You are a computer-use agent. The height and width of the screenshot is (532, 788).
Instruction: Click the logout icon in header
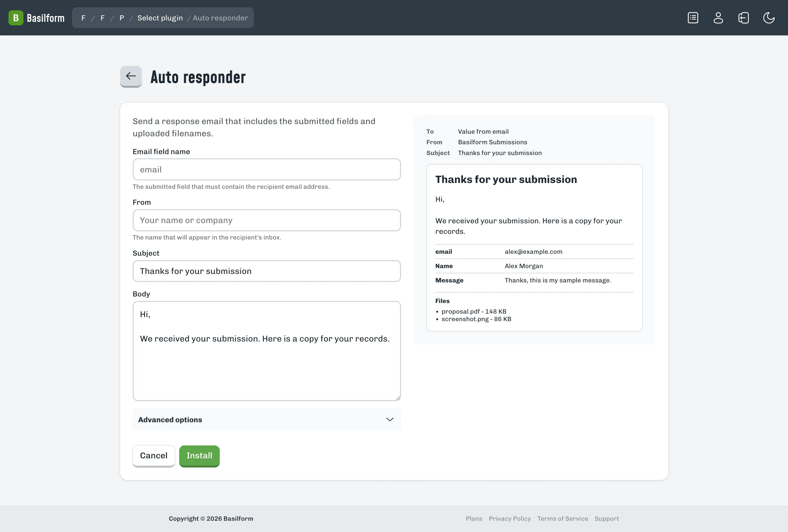(743, 18)
